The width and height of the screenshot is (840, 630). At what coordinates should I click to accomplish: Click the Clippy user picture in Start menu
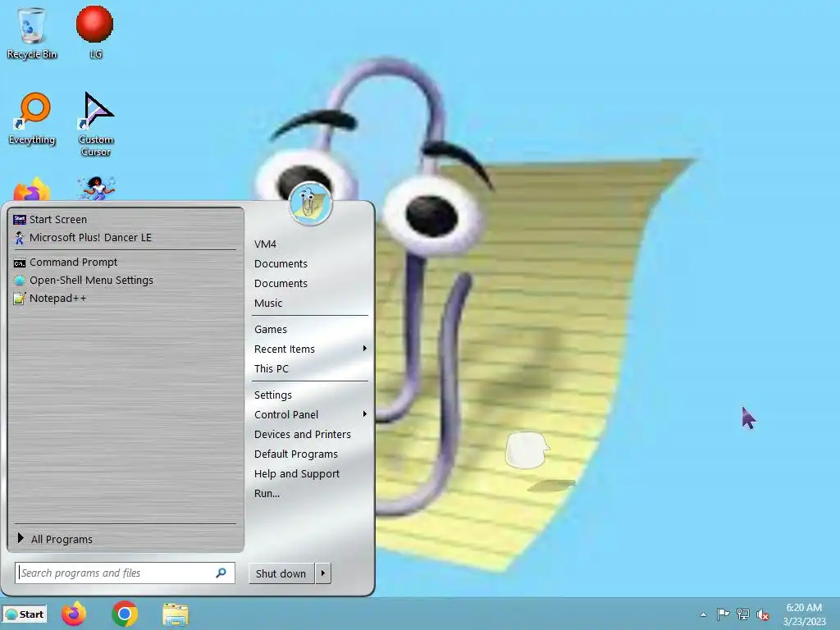[310, 203]
